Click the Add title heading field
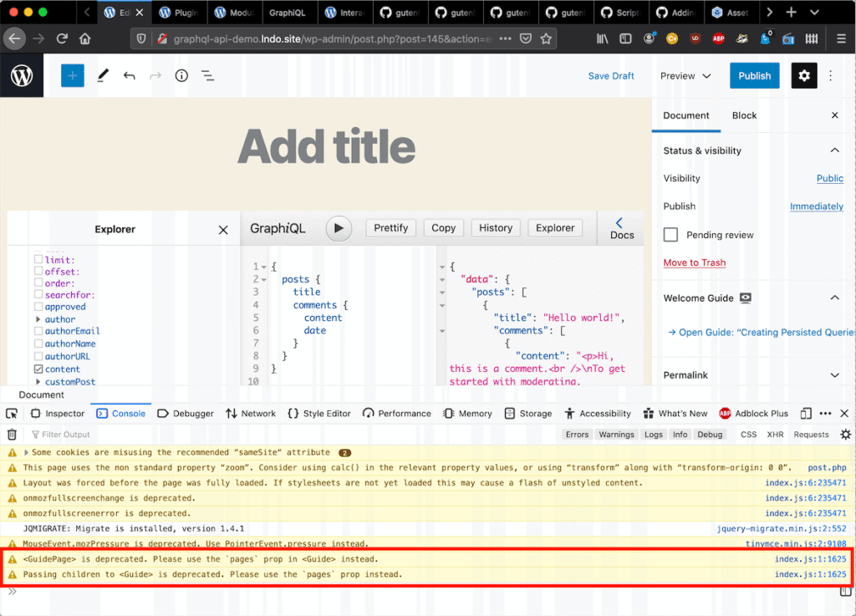856x616 pixels. [327, 146]
